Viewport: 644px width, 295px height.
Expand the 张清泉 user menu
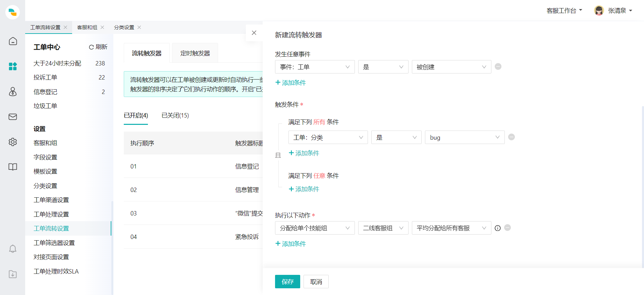click(620, 11)
